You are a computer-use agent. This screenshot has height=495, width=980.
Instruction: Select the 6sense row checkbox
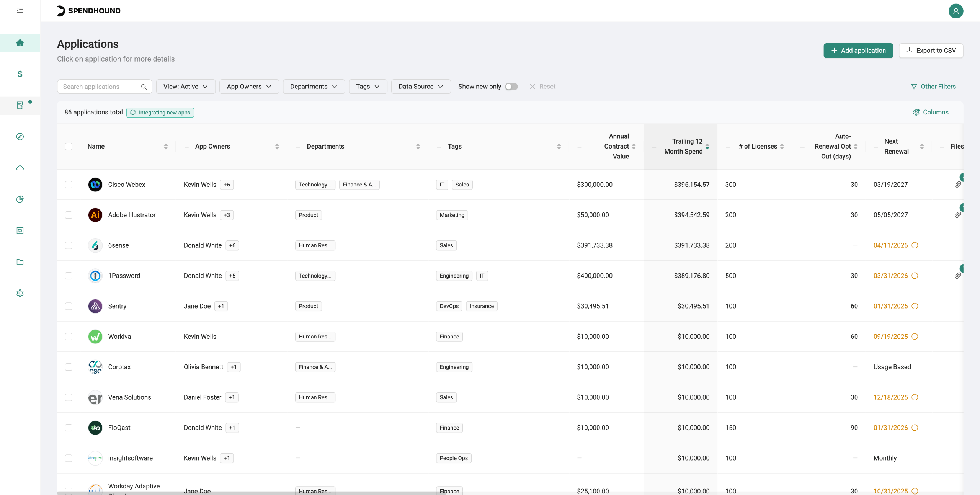click(x=69, y=245)
